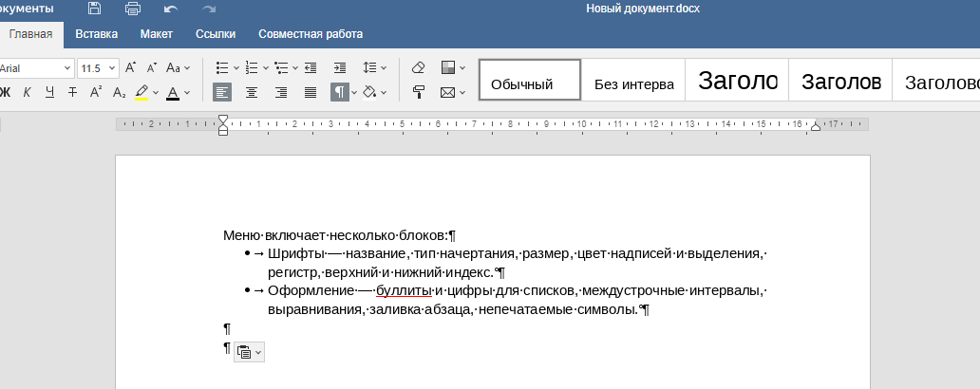Expand the numbered list style arrow
980x389 pixels.
coord(266,68)
